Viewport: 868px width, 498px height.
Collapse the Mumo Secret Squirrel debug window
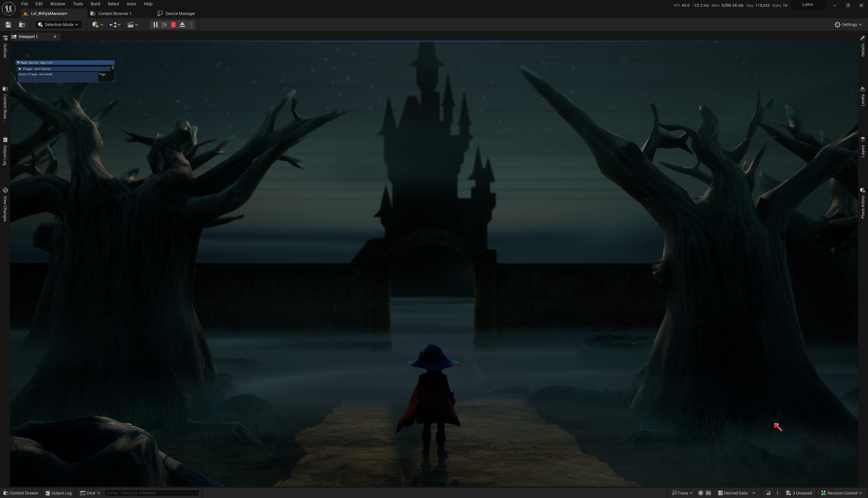(x=18, y=62)
